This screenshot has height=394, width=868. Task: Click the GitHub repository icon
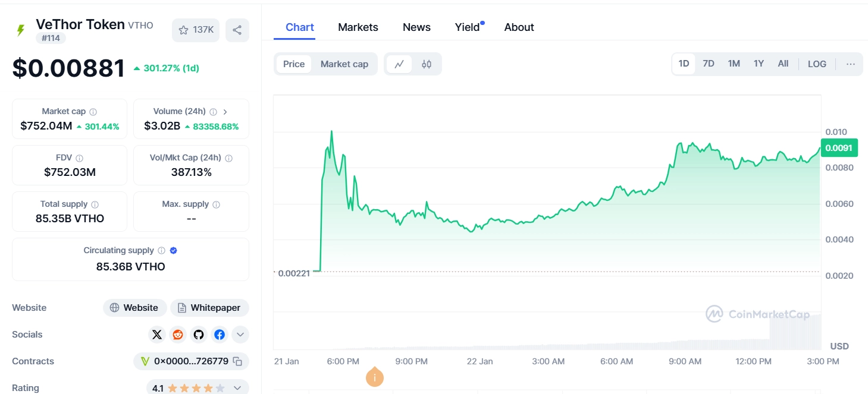click(198, 335)
